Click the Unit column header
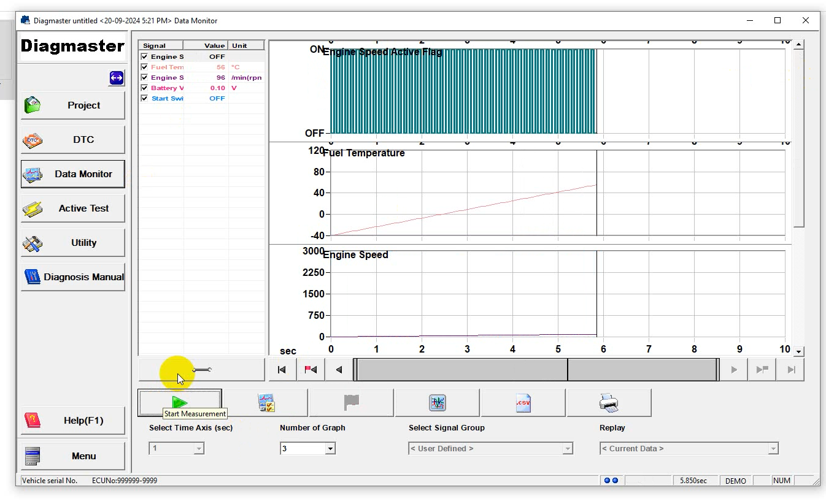The height and width of the screenshot is (504, 826). click(x=247, y=45)
